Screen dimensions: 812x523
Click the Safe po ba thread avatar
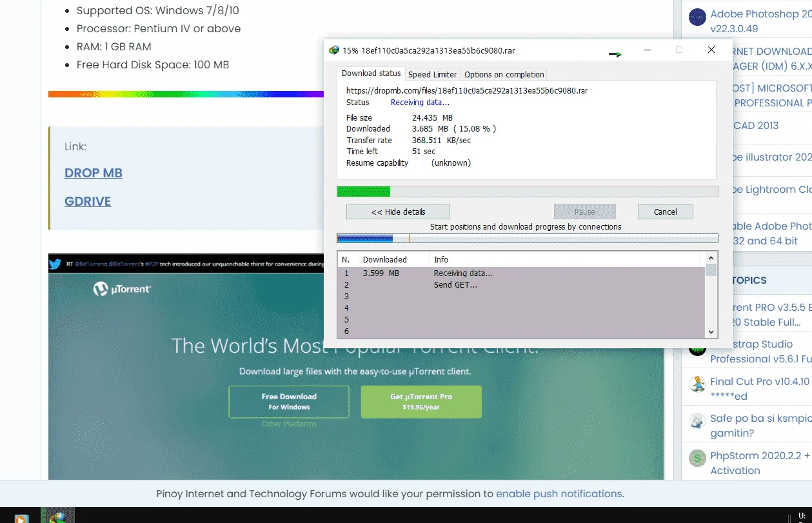[x=697, y=422]
